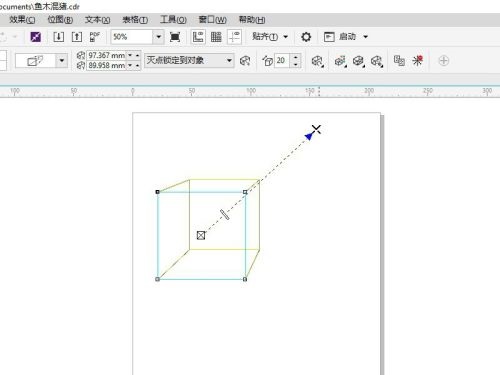Click the bottom-right corner handle of front face
500x375 pixels.
245,279
